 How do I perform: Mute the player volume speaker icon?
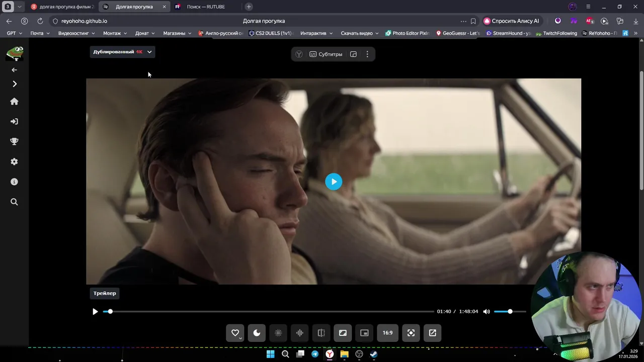487,312
